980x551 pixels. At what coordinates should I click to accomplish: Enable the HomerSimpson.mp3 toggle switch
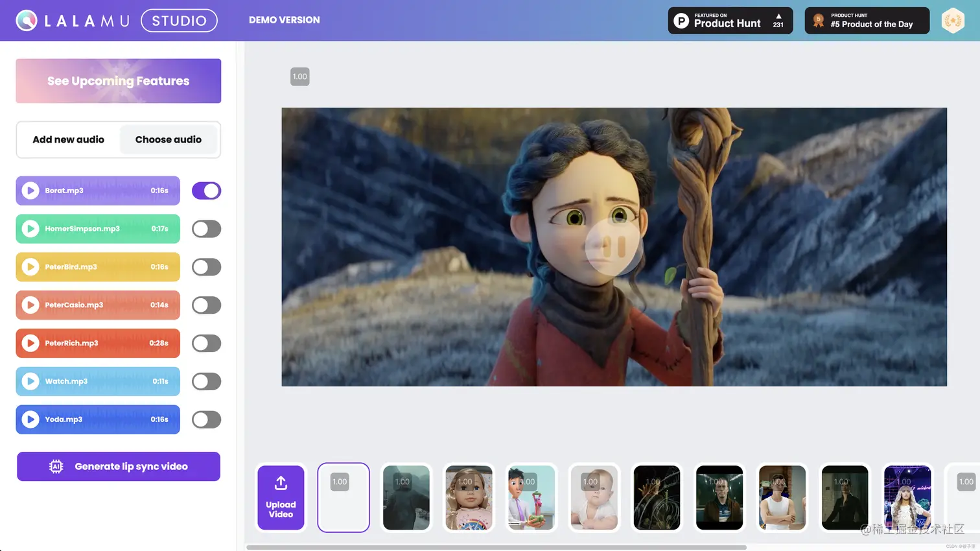click(x=206, y=229)
